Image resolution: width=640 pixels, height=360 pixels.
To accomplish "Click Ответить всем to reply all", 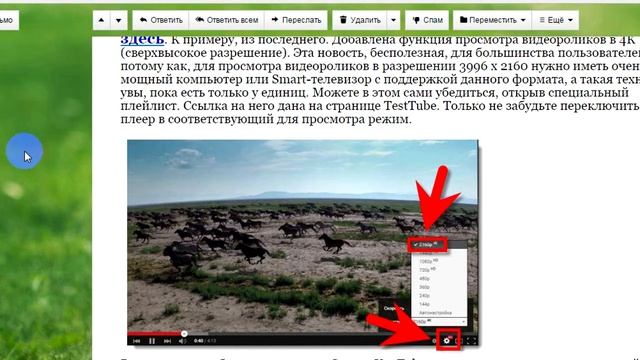I will click(x=227, y=20).
